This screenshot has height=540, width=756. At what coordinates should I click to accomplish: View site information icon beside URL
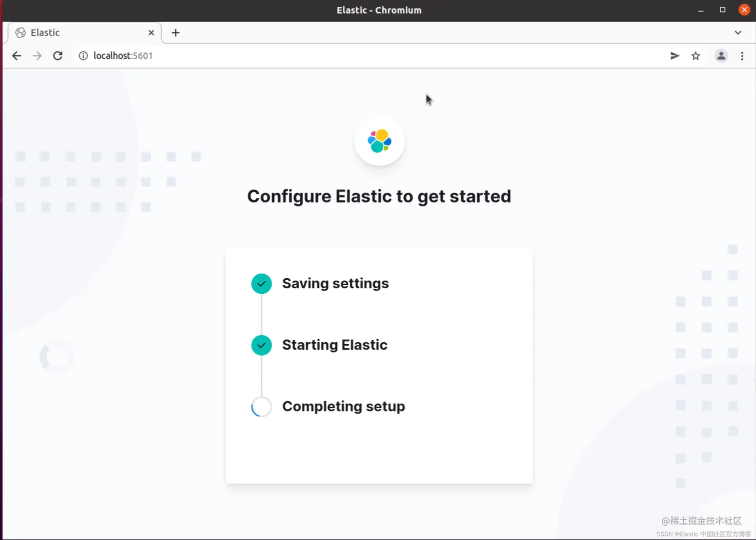(x=83, y=56)
